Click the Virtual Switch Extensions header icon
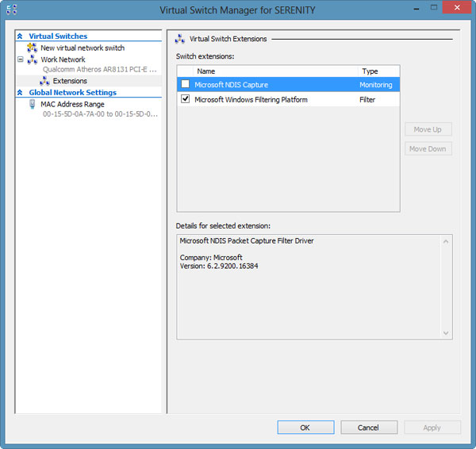 click(x=180, y=38)
